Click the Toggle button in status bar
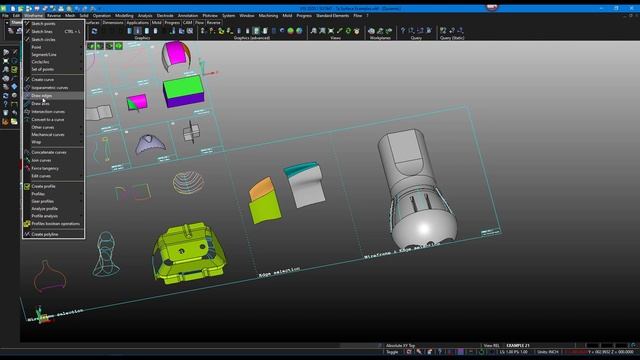 392,352
